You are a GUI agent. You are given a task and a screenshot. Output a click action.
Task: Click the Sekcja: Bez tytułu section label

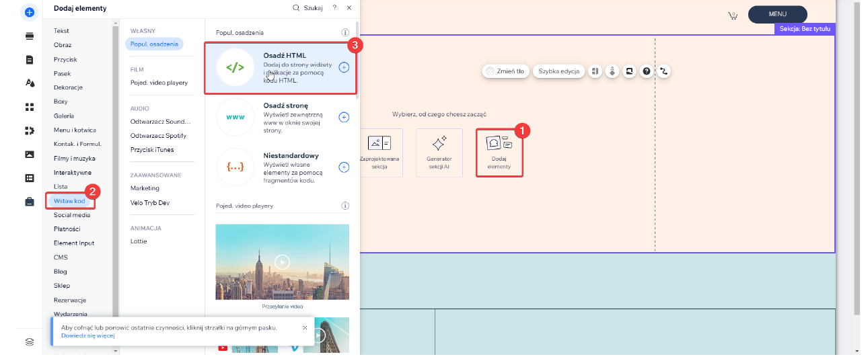coord(805,29)
